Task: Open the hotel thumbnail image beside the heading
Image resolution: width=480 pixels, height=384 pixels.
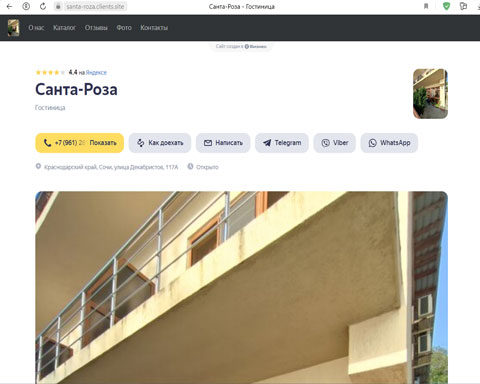Action: 430,94
